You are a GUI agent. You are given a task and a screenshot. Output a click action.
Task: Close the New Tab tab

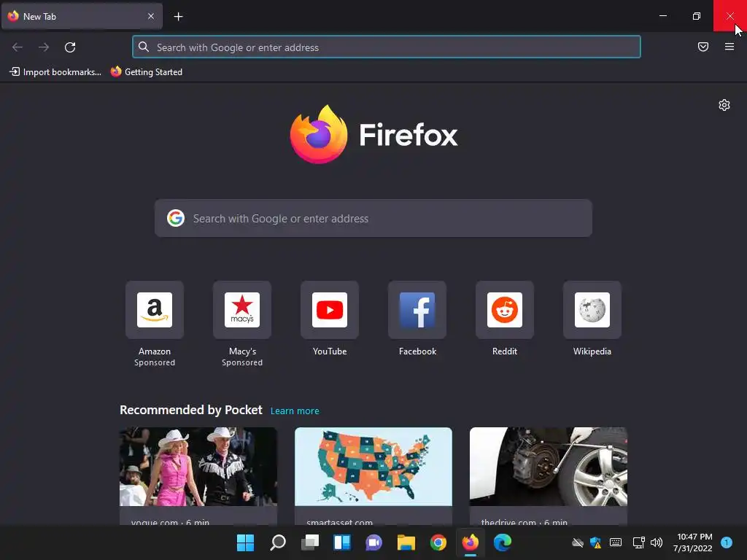click(x=151, y=16)
